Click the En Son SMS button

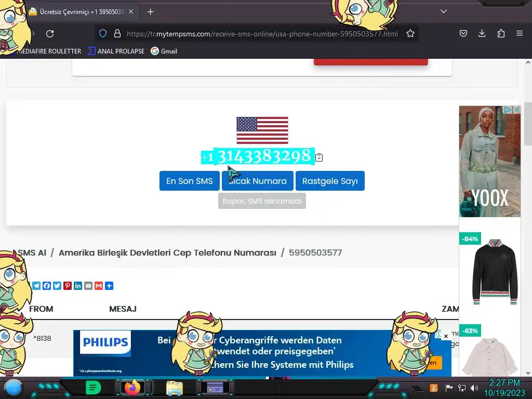click(x=189, y=181)
